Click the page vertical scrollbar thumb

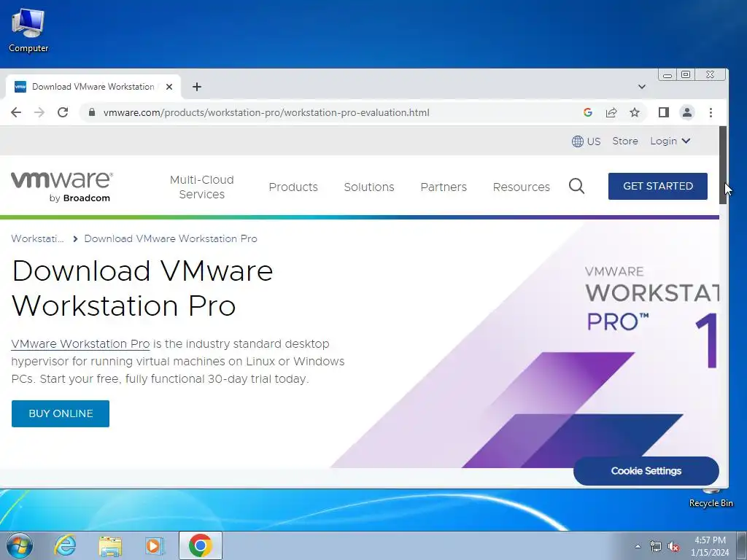coord(723,165)
